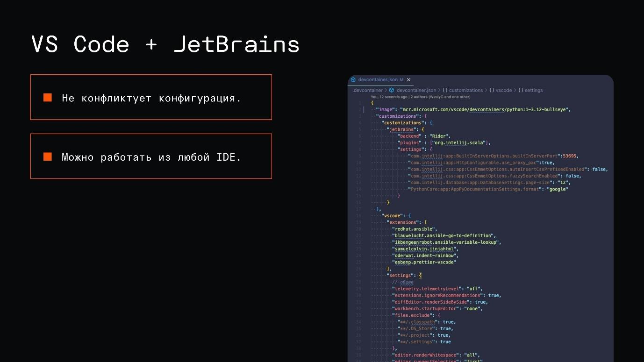Click the "M" modified indicator on the tab
This screenshot has height=362, width=644.
401,80
